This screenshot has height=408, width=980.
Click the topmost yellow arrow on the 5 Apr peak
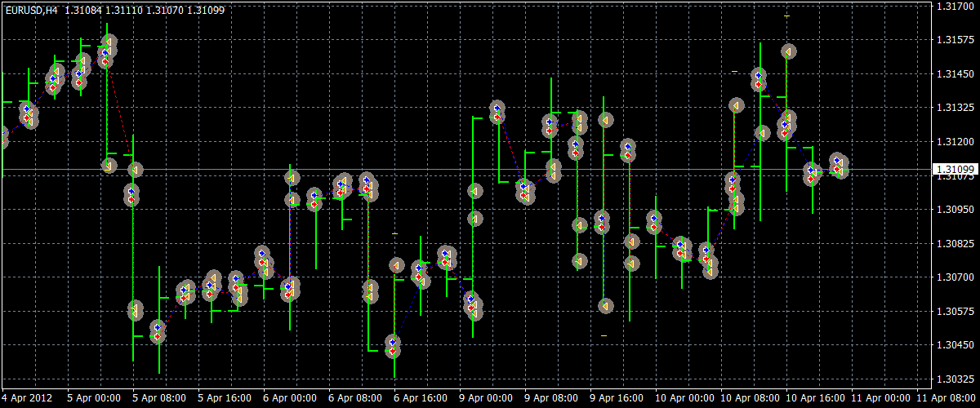click(x=109, y=41)
